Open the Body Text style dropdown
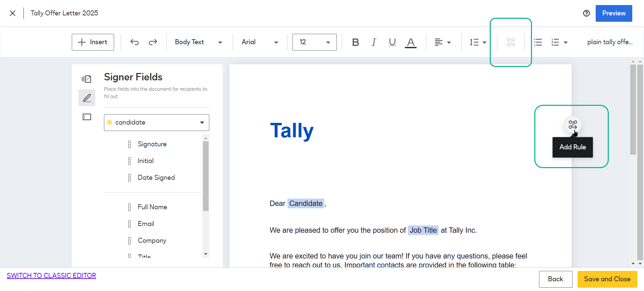Screen dimensions: 644x291 (x=199, y=42)
